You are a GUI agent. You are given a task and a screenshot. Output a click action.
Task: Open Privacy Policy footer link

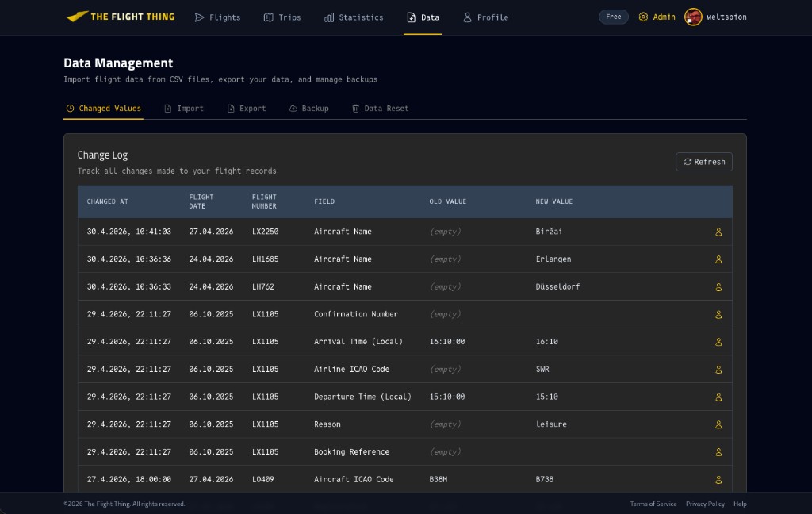(x=705, y=504)
